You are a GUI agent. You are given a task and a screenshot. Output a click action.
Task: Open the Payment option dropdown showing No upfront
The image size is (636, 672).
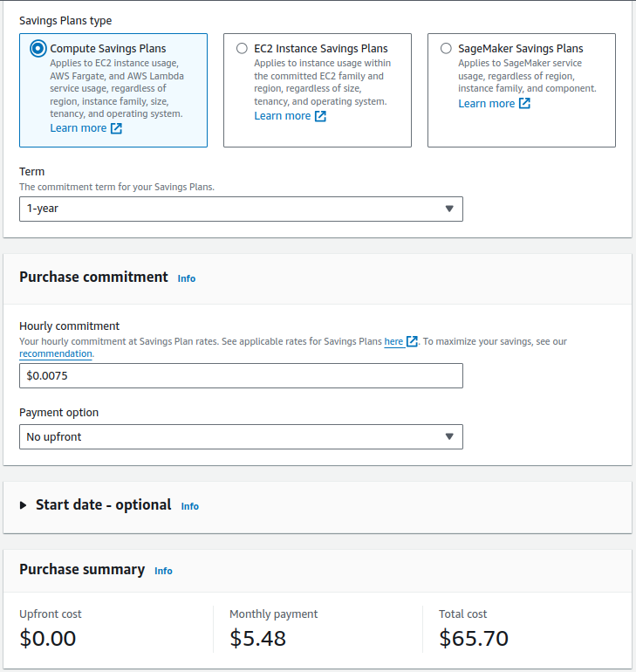click(241, 436)
